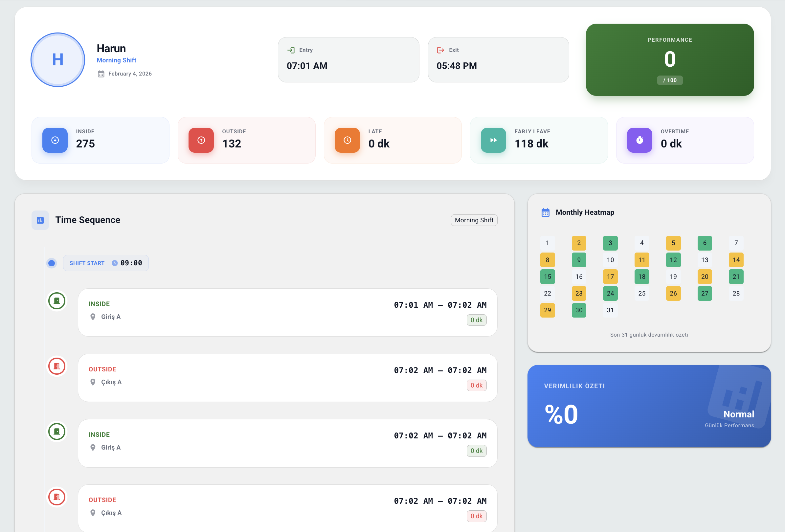Click the Exit arrow icon

pyautogui.click(x=440, y=50)
